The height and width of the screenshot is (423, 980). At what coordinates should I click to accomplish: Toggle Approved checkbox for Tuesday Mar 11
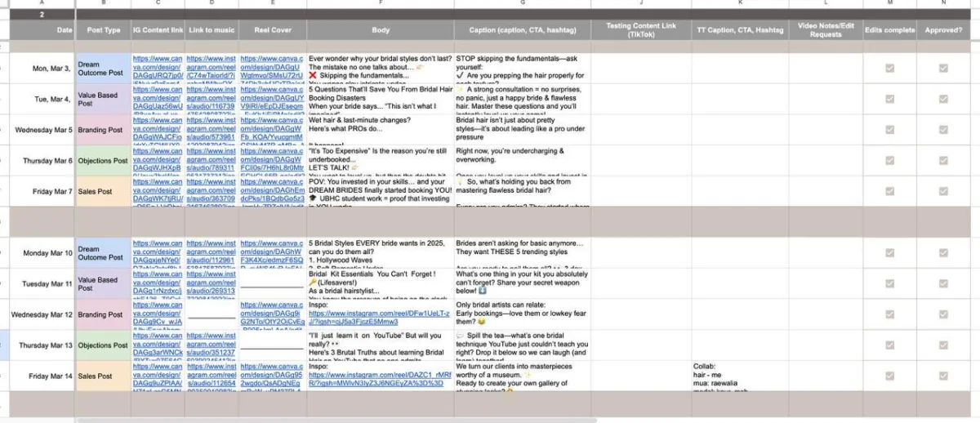(943, 283)
